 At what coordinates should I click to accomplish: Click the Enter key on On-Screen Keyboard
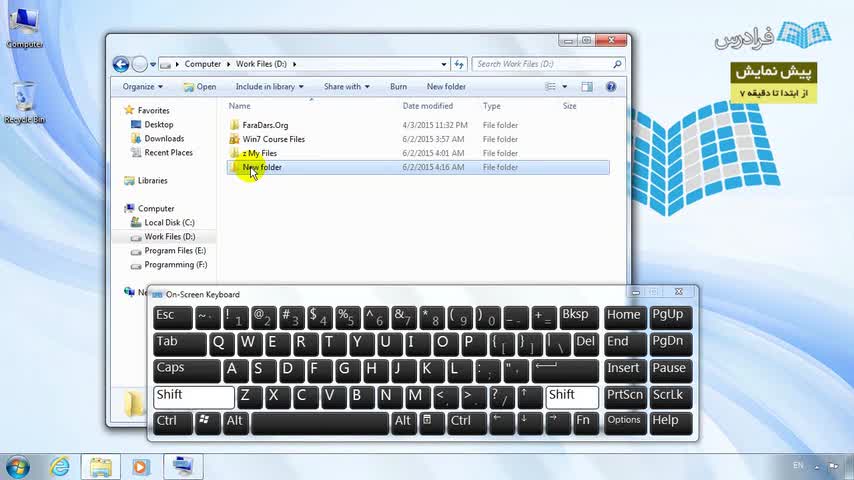pos(565,370)
